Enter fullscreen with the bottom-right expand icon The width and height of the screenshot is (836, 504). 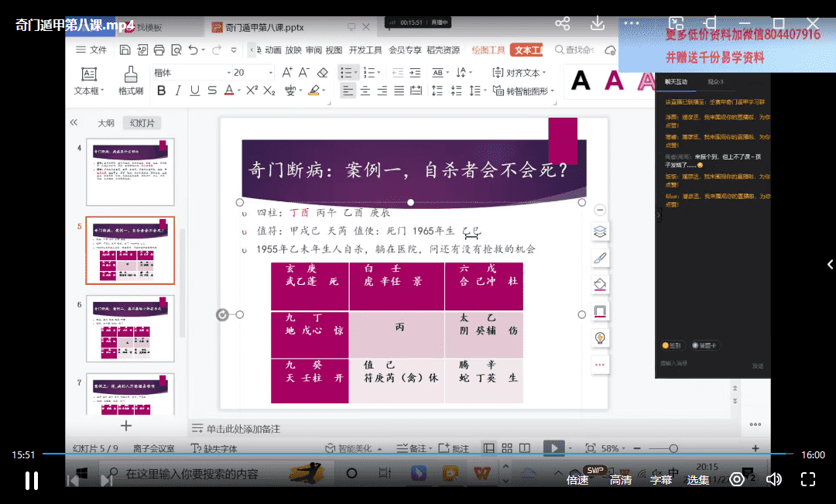click(x=807, y=479)
